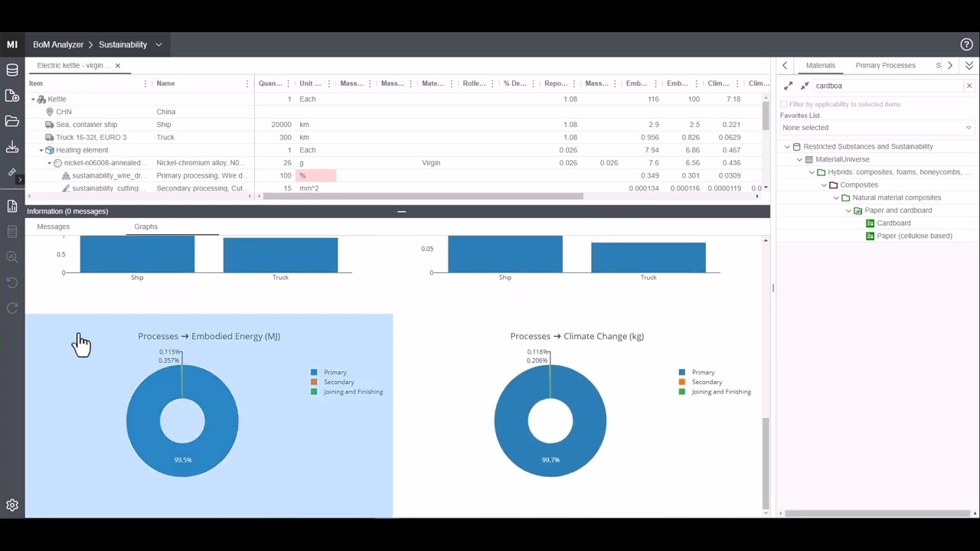Clear the cardboa search field
The image size is (980, 551).
[969, 86]
